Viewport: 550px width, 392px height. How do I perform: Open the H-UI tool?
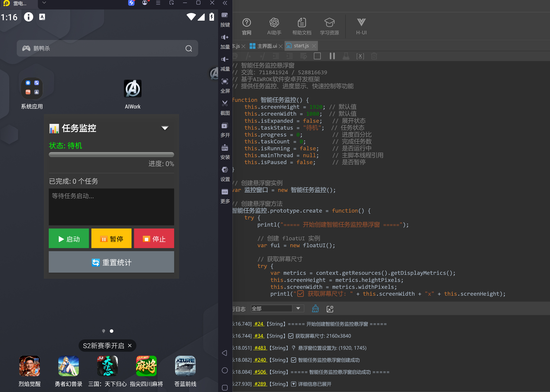[x=361, y=26]
